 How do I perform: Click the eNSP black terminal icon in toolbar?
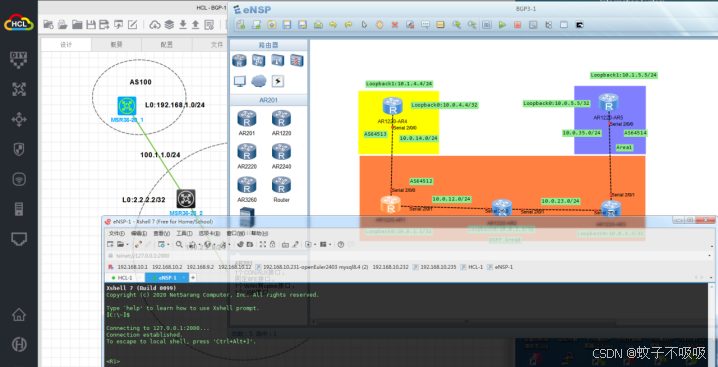579,25
